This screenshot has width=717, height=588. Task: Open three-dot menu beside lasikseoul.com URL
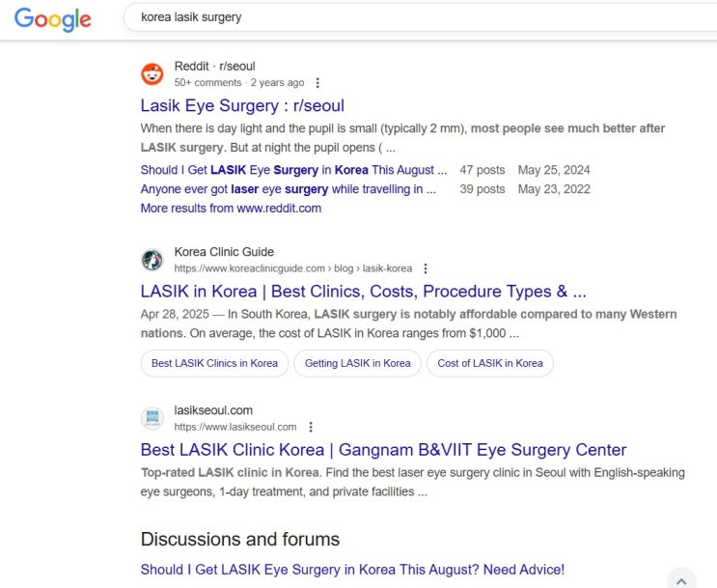click(311, 427)
